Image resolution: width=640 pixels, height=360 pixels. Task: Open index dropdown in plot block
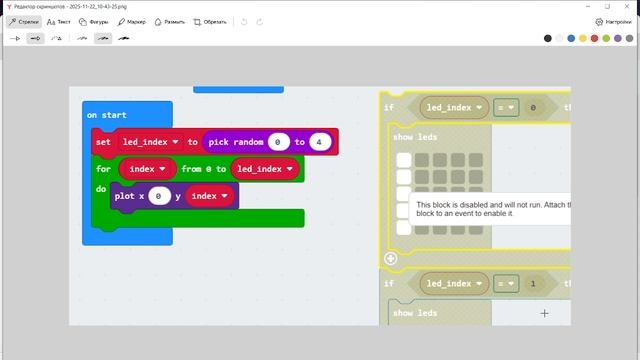[209, 196]
